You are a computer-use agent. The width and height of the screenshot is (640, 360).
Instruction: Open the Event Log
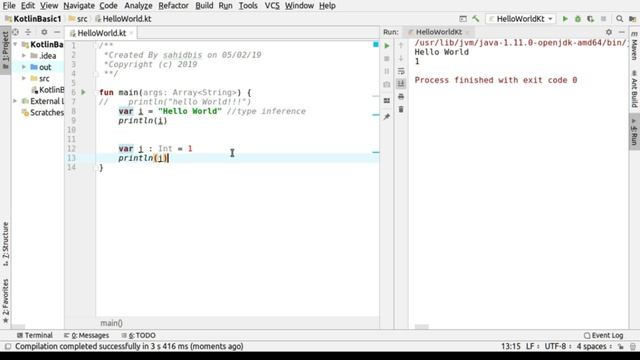click(x=603, y=336)
